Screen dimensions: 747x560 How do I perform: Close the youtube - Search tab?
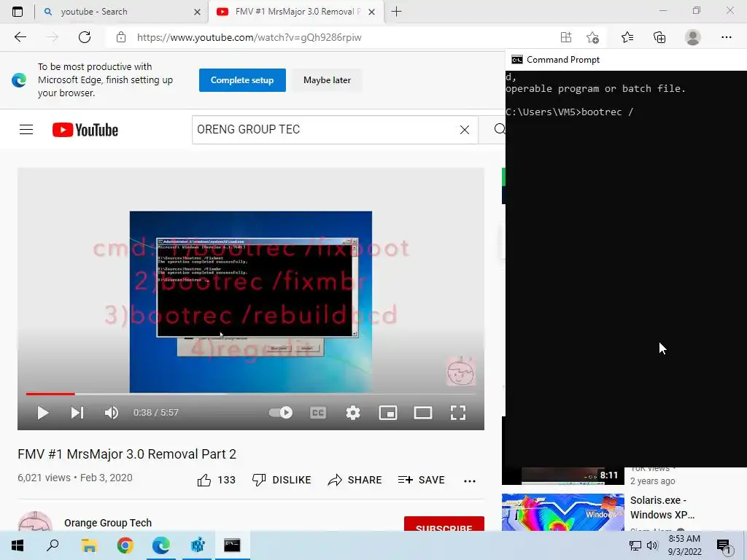[197, 12]
